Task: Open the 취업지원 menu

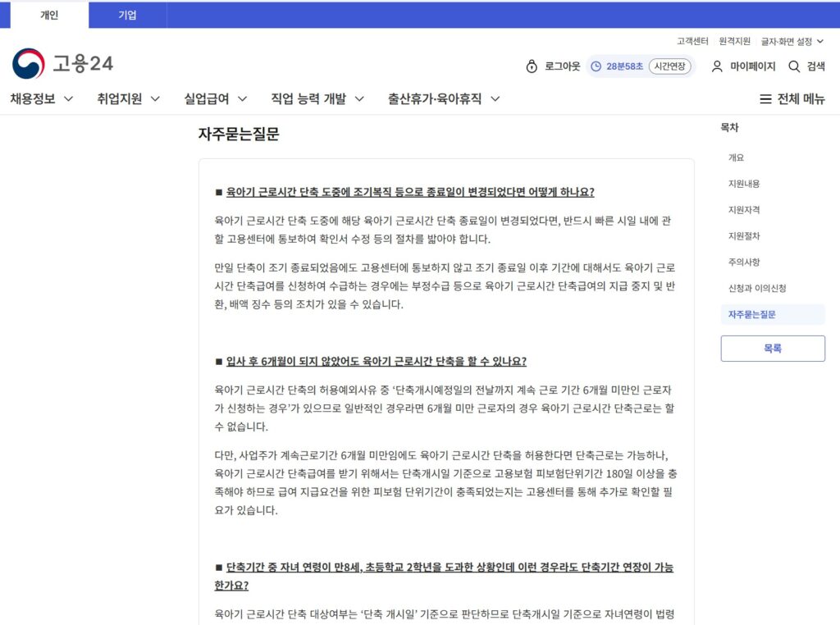Action: point(117,98)
